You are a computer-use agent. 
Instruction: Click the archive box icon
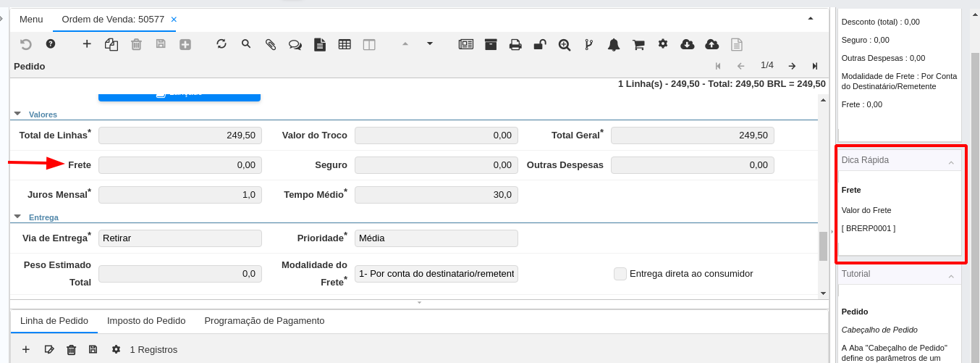pyautogui.click(x=491, y=44)
